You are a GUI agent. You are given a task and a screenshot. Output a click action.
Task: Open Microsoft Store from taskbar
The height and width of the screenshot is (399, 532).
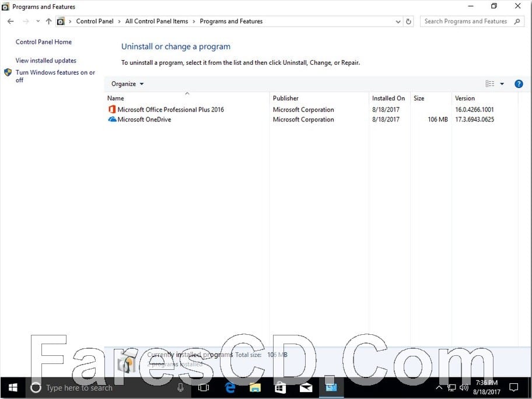[x=280, y=387]
